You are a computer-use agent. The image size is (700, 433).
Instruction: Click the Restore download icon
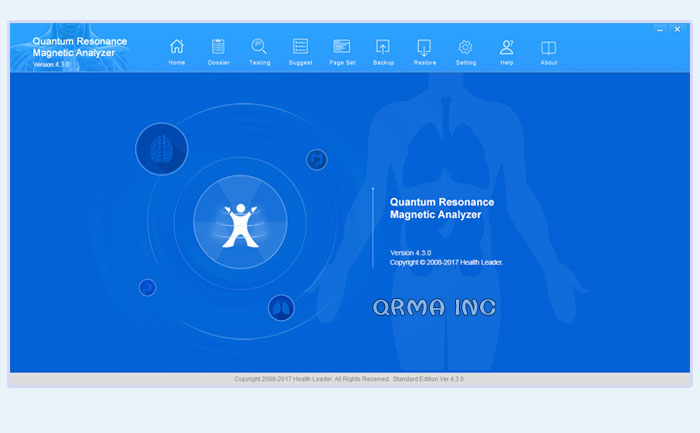[424, 47]
